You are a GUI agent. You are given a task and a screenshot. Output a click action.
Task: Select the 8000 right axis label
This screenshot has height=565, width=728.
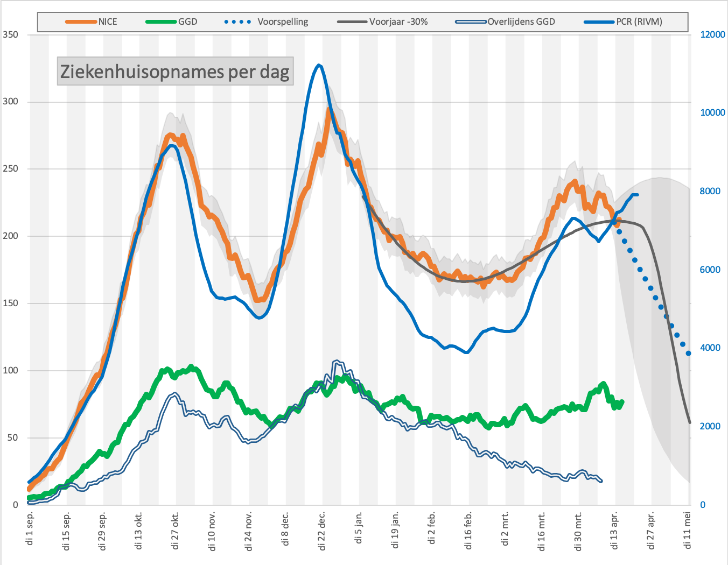pos(710,191)
